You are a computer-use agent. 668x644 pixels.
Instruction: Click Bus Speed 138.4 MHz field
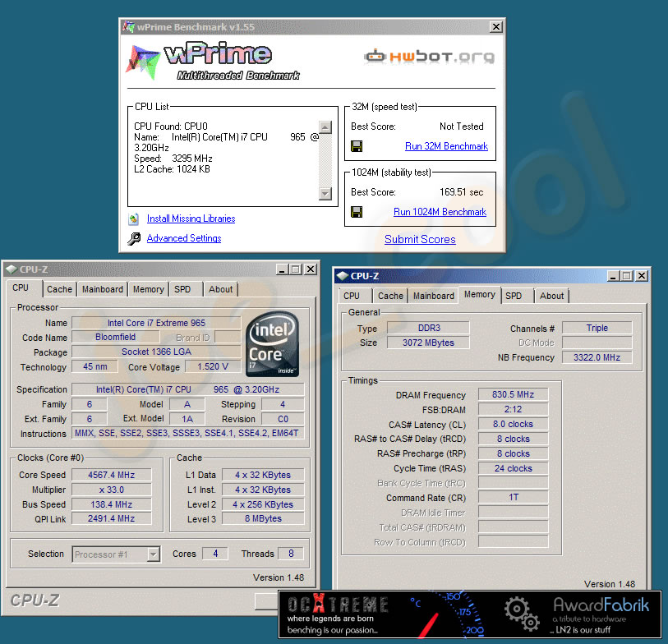(x=111, y=504)
